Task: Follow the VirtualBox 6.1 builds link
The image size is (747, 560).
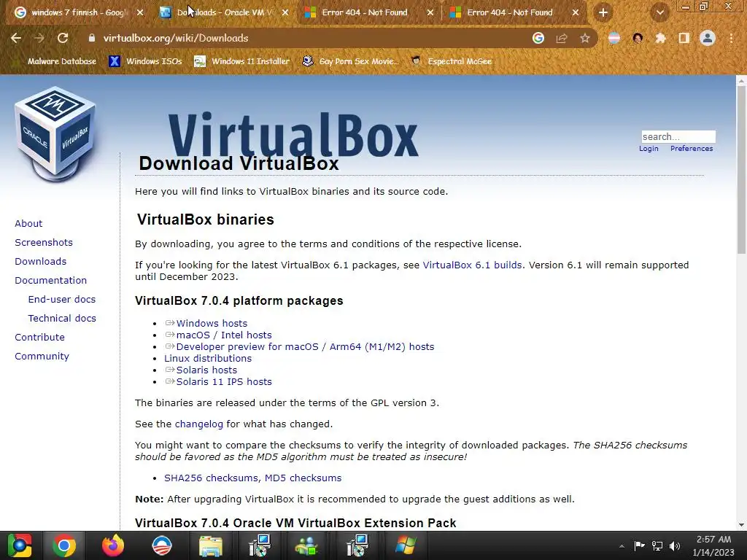Action: tap(472, 265)
